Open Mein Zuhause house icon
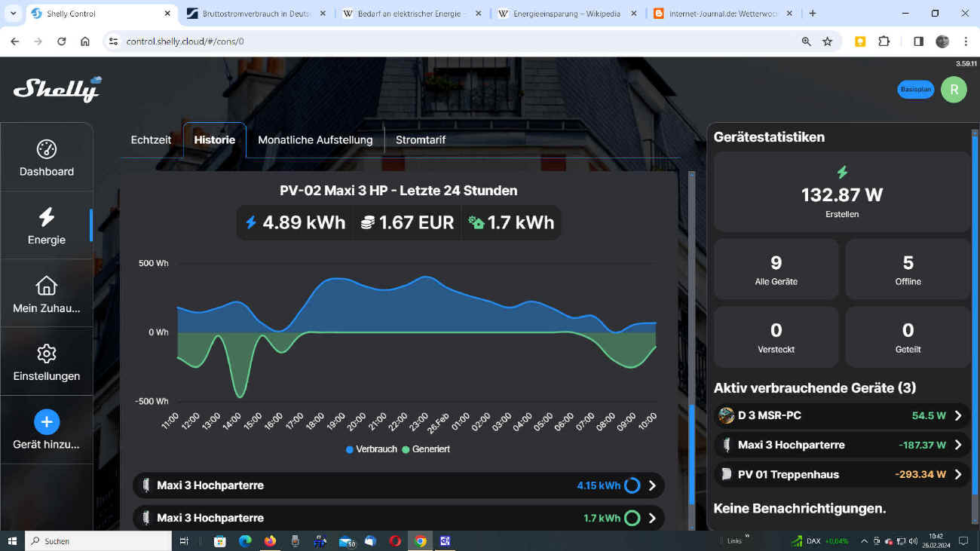 tap(47, 286)
